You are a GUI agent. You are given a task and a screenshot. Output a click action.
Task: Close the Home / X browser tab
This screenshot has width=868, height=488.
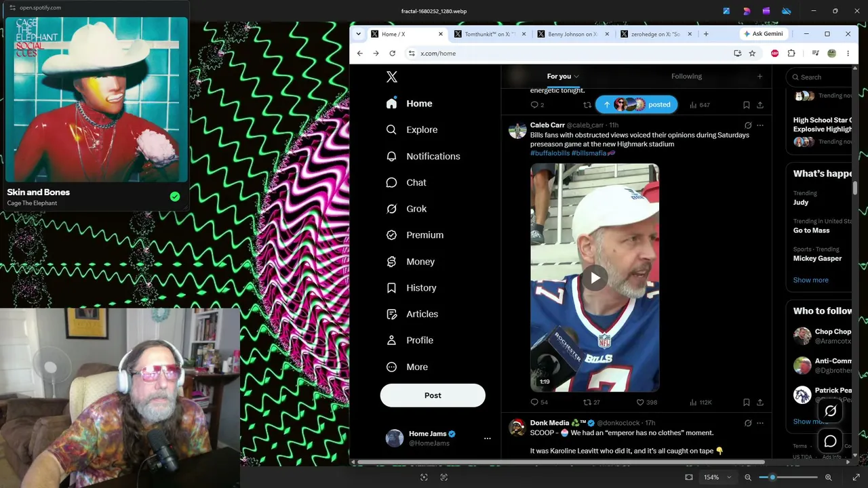pyautogui.click(x=441, y=34)
